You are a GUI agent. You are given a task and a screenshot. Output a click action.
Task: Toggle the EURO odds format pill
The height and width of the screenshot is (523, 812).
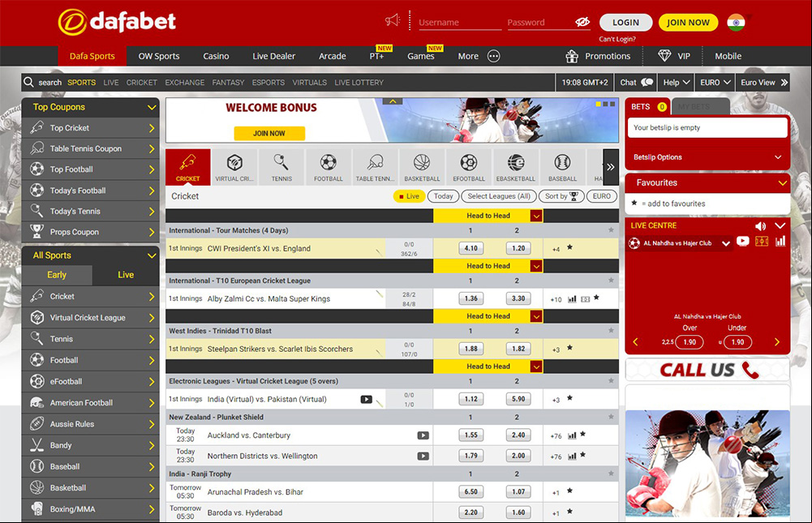click(x=602, y=196)
